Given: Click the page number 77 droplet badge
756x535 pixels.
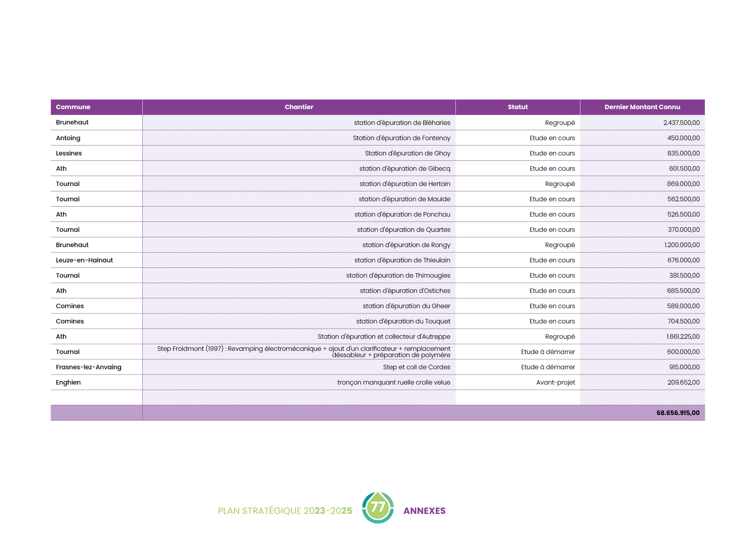Looking at the screenshot, I should click(x=378, y=508).
